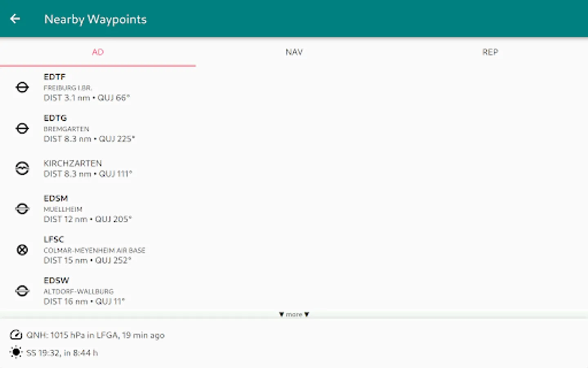
Task: Select the EDSM Muellheim waypoint entry
Action: coord(294,209)
